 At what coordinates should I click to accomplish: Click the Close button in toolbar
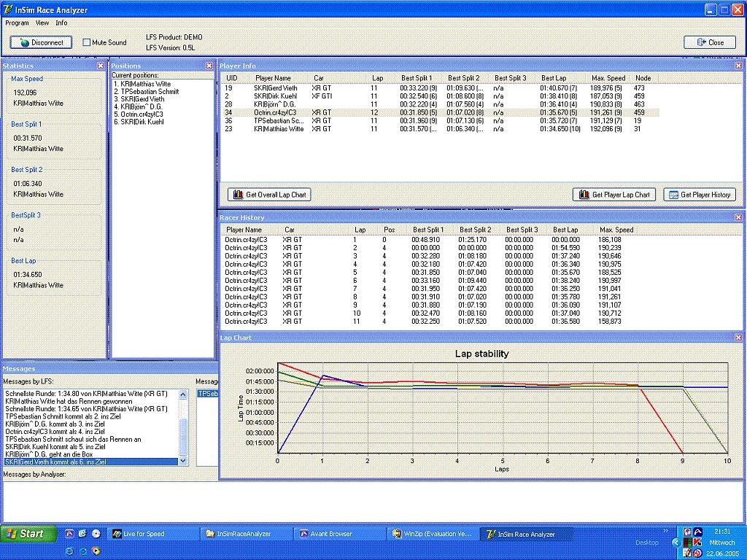click(710, 42)
